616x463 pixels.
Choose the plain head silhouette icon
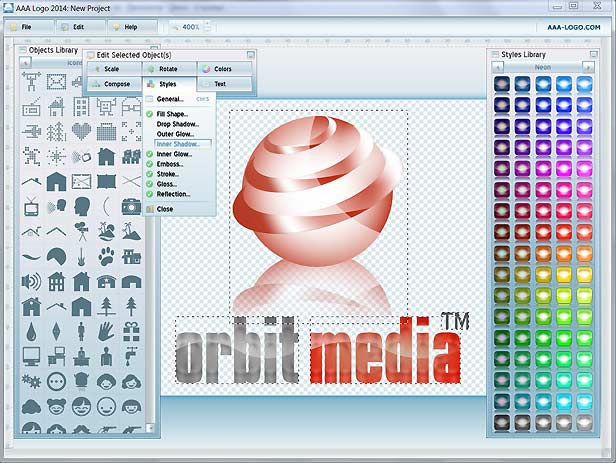coord(82,207)
